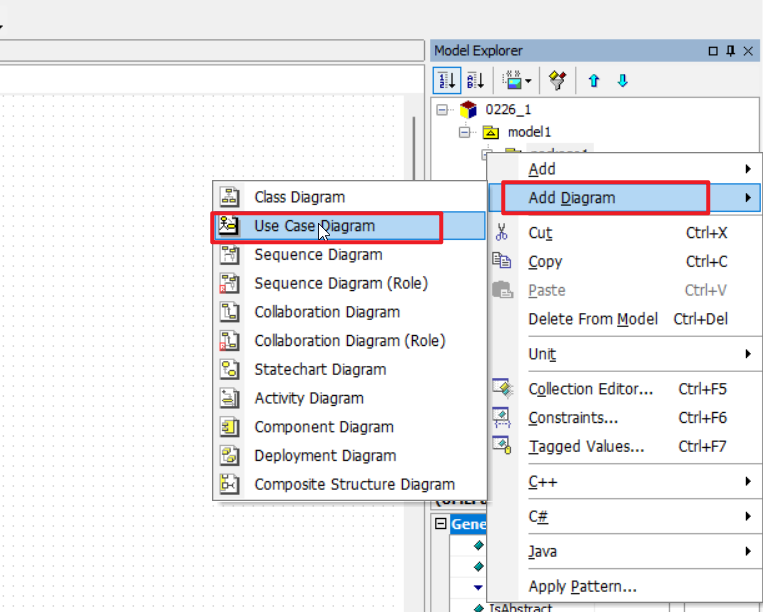Open Collection Editor from context menu
This screenshot has width=763, height=612.
coord(624,389)
